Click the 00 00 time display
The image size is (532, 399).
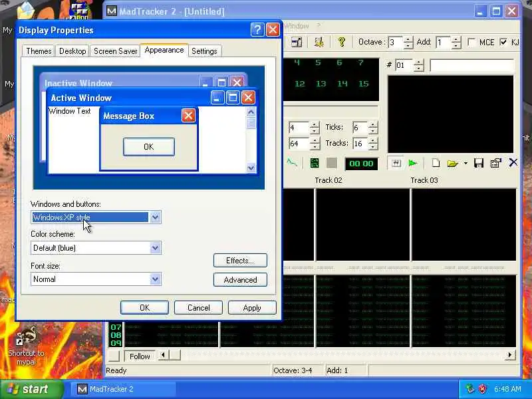[x=361, y=164]
